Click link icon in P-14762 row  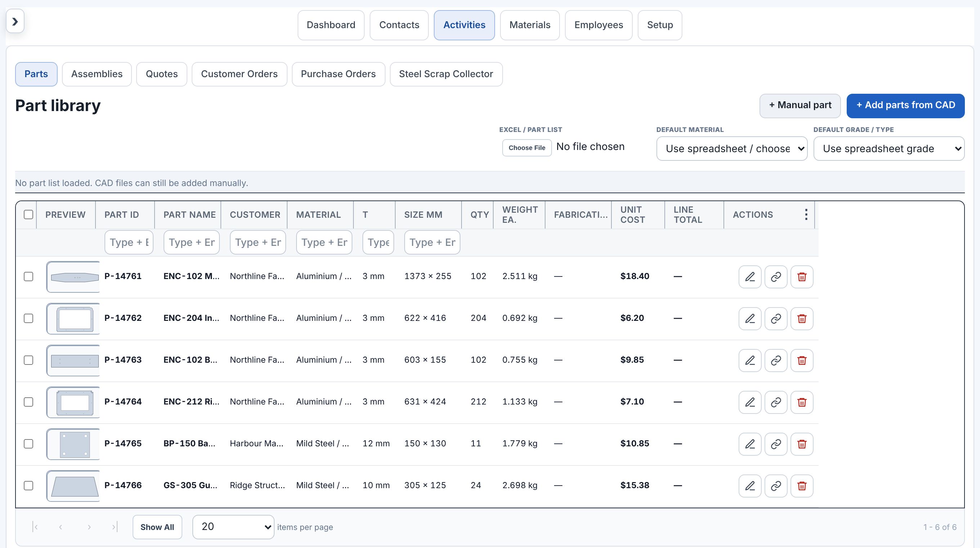(776, 319)
